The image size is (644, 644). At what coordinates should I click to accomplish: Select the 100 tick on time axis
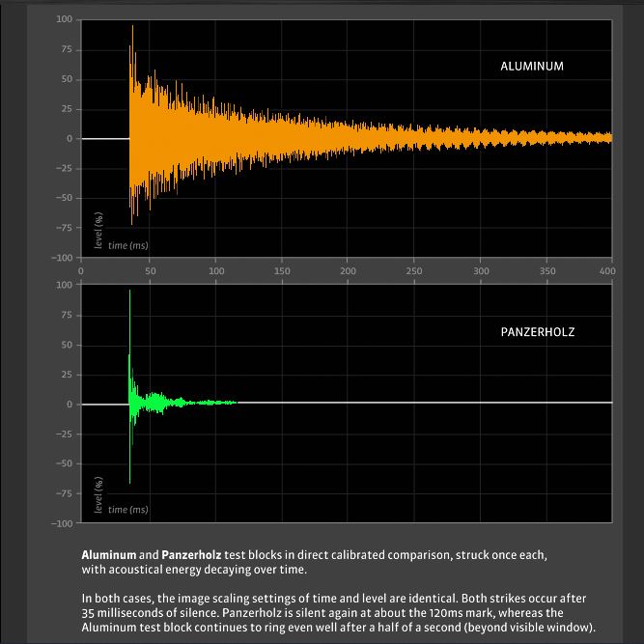[x=216, y=271]
